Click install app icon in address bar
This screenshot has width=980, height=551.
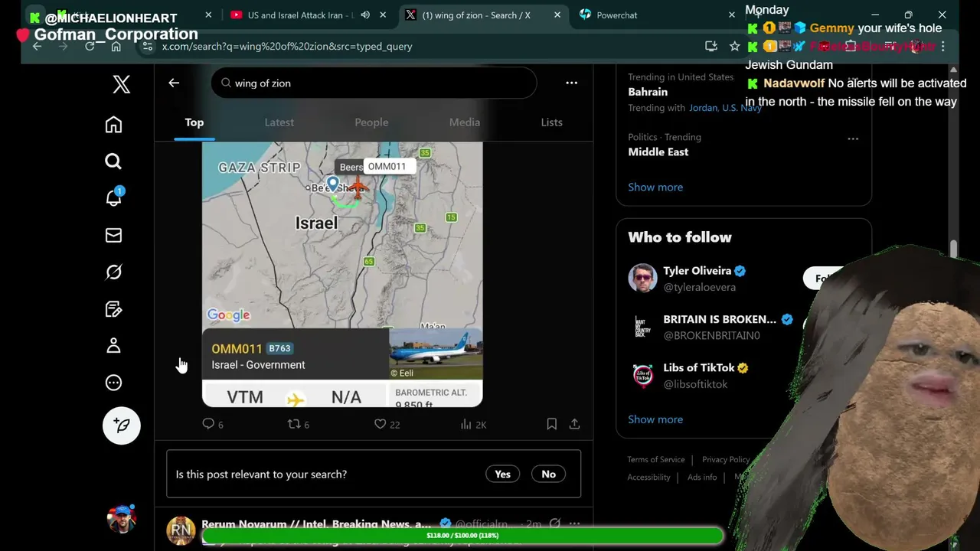point(711,46)
